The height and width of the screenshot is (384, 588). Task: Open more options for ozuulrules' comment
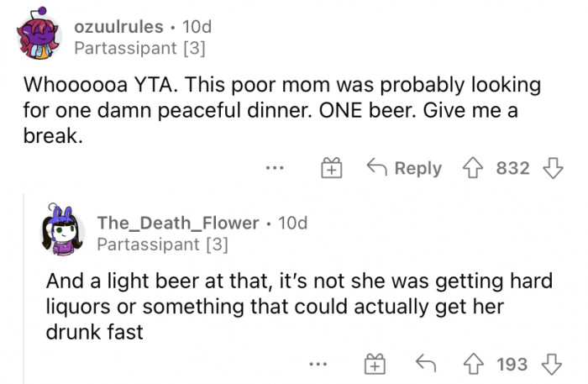tap(273, 168)
